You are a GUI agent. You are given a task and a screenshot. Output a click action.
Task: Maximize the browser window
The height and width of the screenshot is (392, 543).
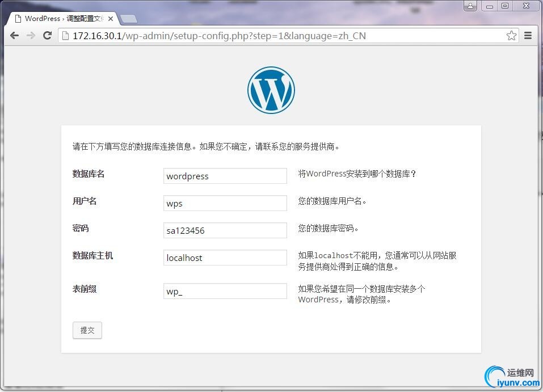(x=505, y=6)
